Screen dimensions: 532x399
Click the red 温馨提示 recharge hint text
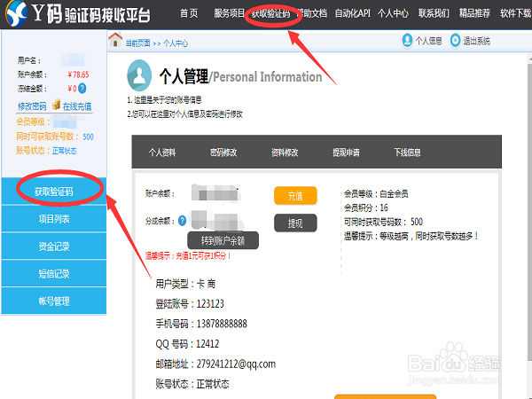(188, 256)
